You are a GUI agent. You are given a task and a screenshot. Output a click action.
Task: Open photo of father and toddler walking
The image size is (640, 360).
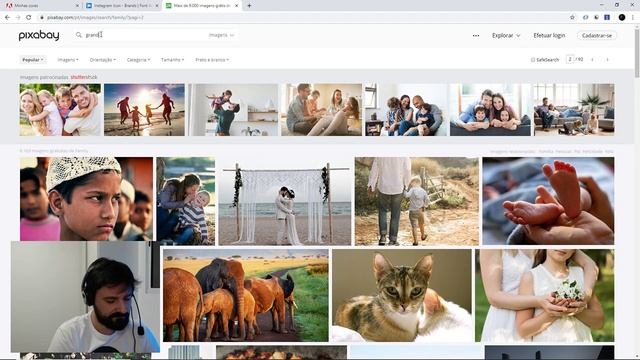click(x=417, y=201)
